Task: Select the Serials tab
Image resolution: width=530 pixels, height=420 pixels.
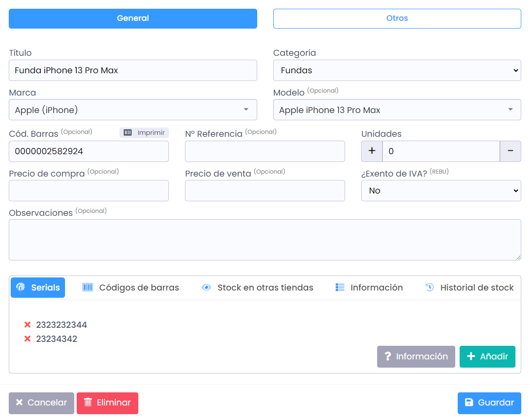Action: pyautogui.click(x=38, y=288)
